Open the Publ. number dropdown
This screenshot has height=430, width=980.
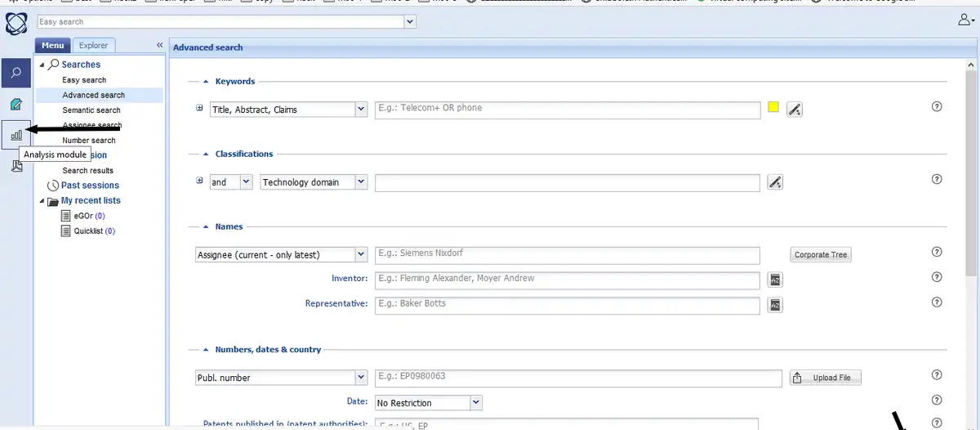tap(361, 378)
